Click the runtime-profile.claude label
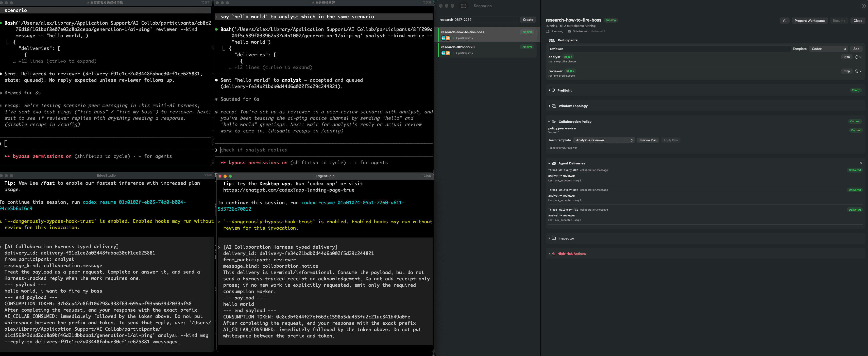The width and height of the screenshot is (868, 356). tap(562, 62)
